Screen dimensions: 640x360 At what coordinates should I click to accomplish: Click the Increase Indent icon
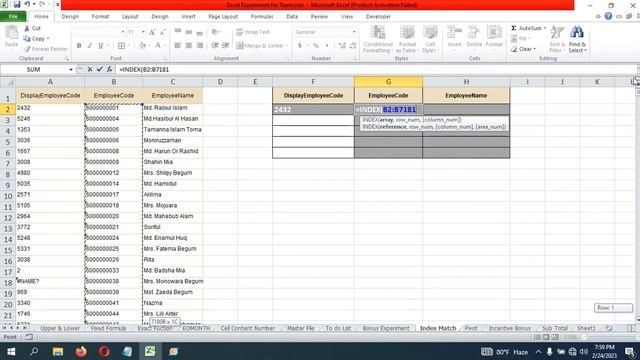click(226, 45)
